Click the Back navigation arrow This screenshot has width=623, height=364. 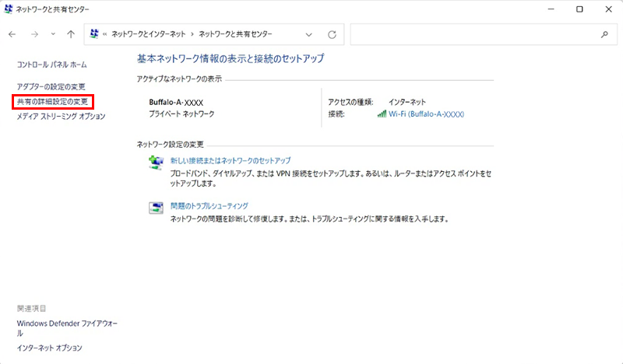12,35
